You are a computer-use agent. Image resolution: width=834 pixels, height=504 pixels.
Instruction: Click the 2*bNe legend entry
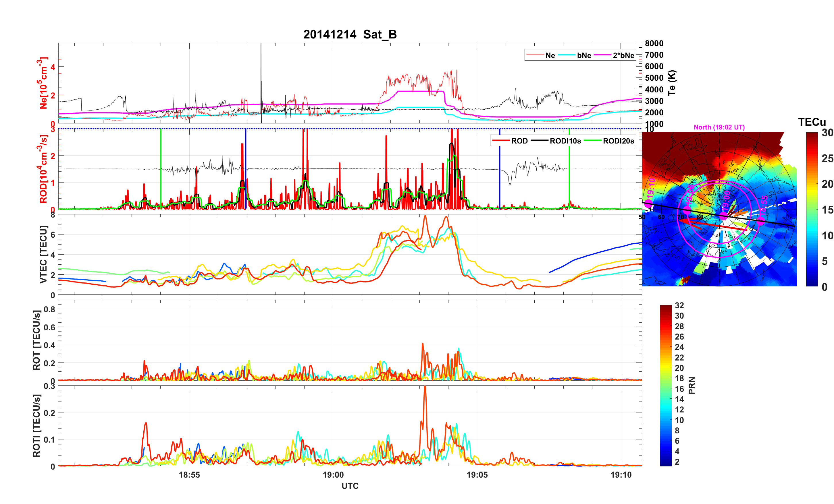623,55
